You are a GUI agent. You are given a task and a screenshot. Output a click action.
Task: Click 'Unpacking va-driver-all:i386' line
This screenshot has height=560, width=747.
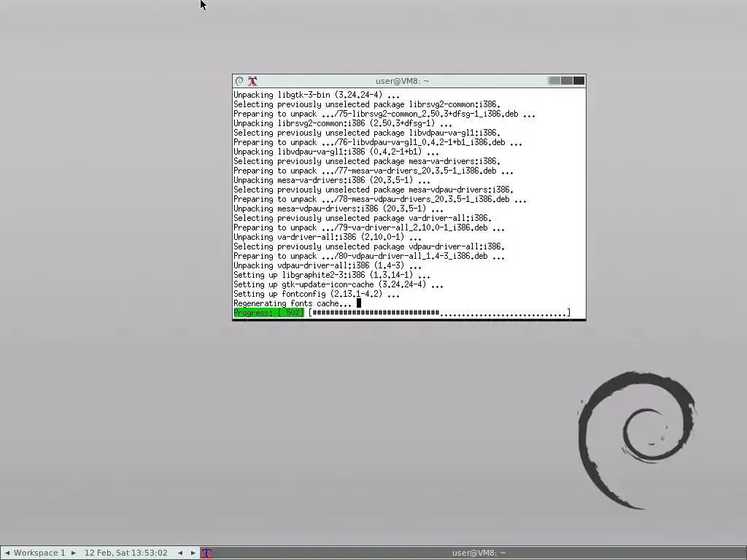328,237
